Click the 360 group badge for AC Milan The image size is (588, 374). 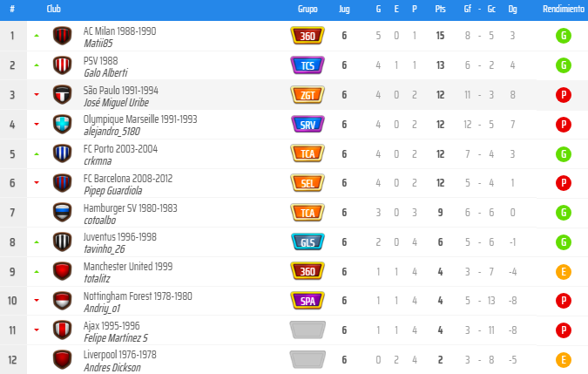pyautogui.click(x=308, y=36)
